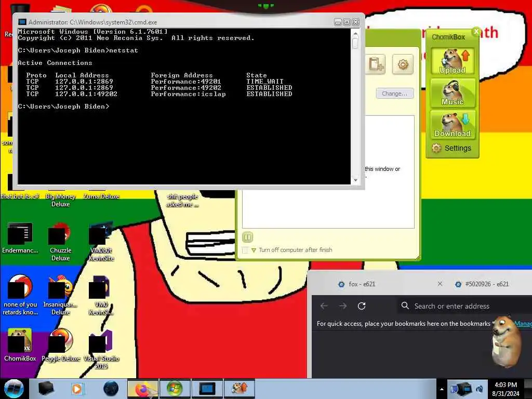Image resolution: width=532 pixels, height=399 pixels.
Task: Open the ChomikBox Download section
Action: coord(453,125)
